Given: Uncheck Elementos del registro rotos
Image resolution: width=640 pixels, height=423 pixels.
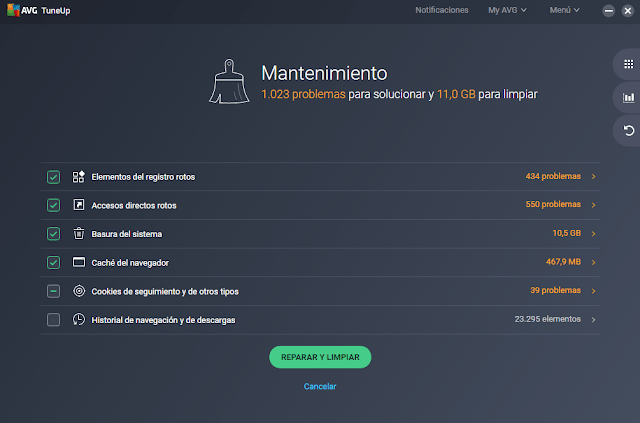Looking at the screenshot, I should pos(53,177).
